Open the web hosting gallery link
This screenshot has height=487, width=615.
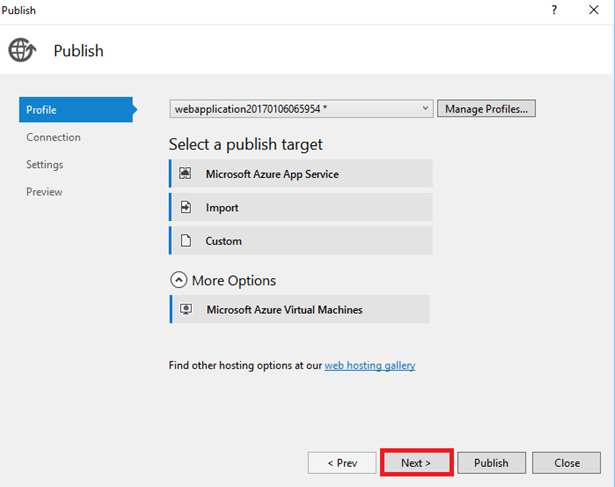[370, 366]
